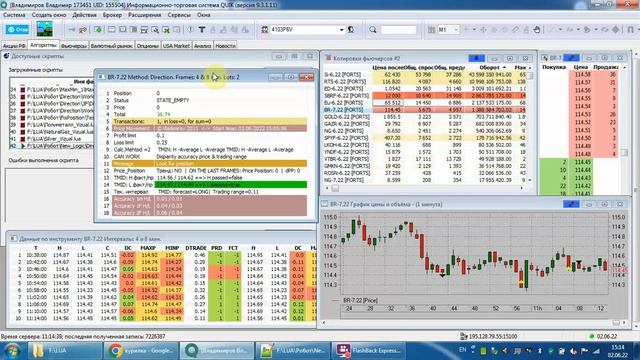
Task: Click the green TMID L row in robot window
Action: coord(209,184)
